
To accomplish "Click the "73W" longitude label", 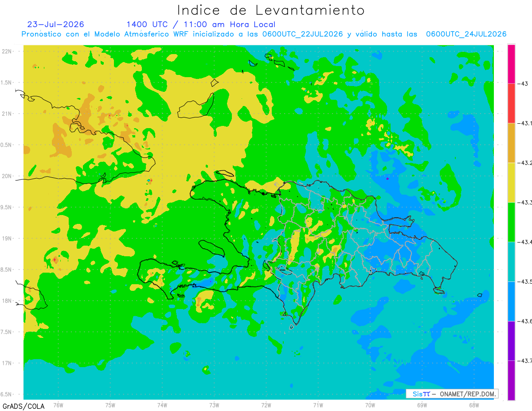I will coord(214,405).
